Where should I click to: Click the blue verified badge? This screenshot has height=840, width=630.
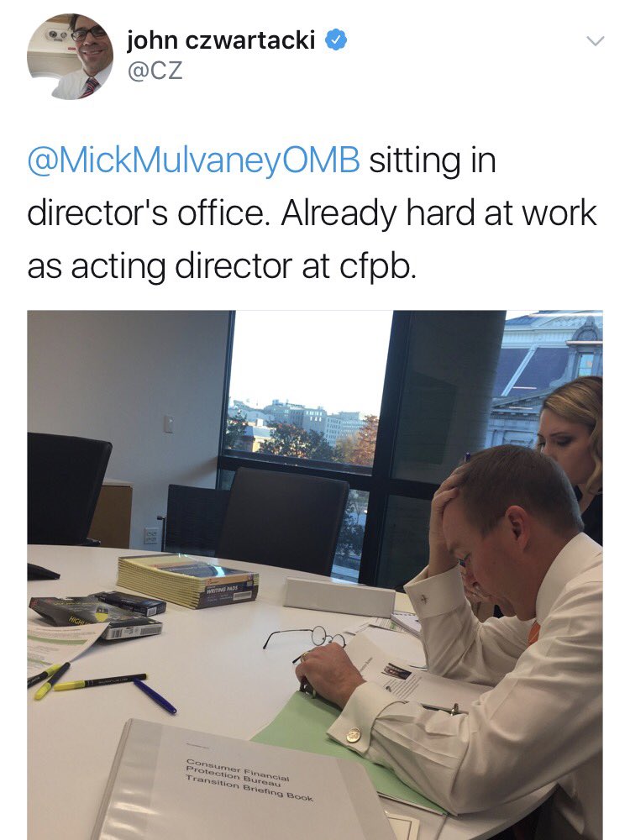[337, 40]
